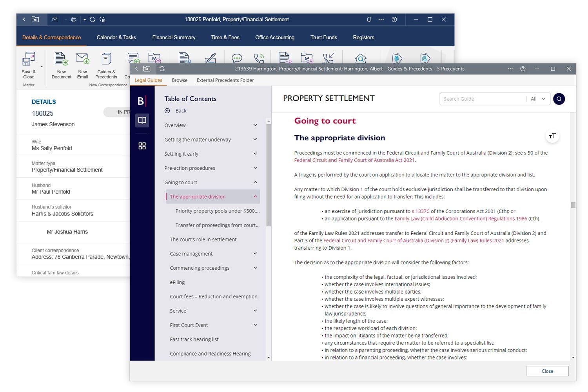The height and width of the screenshot is (392, 588).
Task: Open the Federal Circuit and Family Court Act 2021 link
Action: [x=355, y=160]
